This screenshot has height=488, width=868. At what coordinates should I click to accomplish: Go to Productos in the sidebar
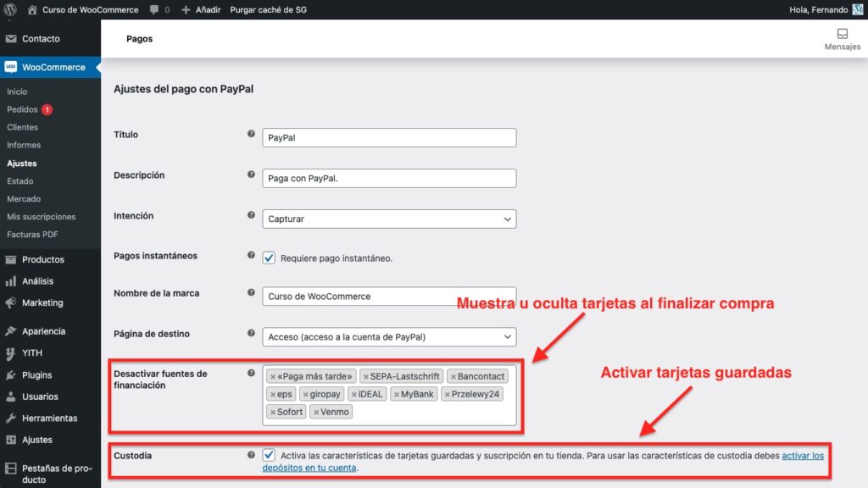tap(42, 259)
